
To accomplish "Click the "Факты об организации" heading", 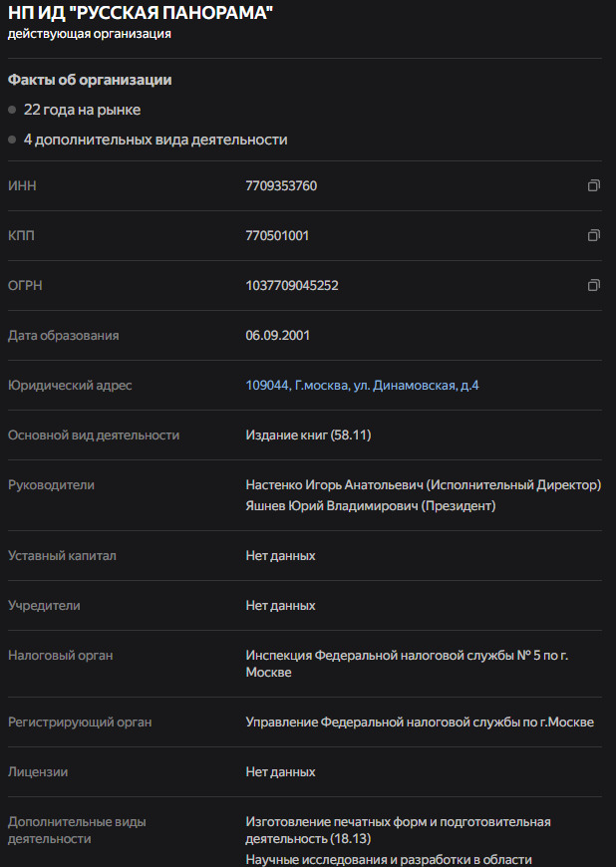I will click(90, 80).
